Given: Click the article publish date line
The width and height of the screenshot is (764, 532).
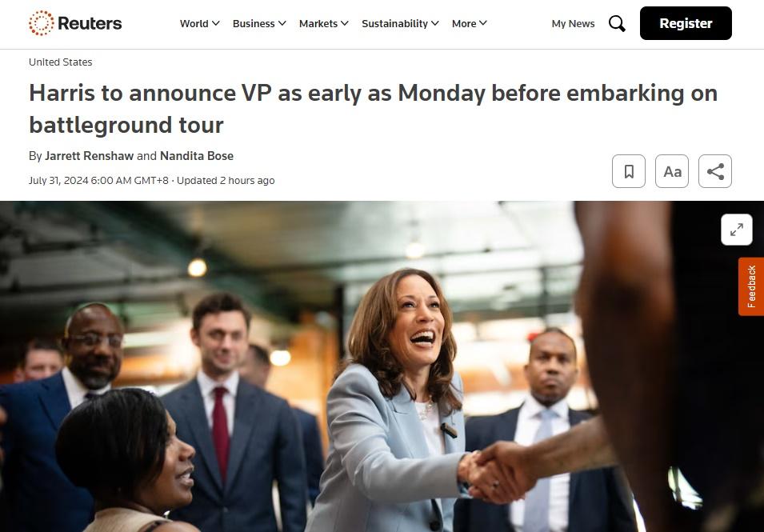Looking at the screenshot, I should 151,180.
